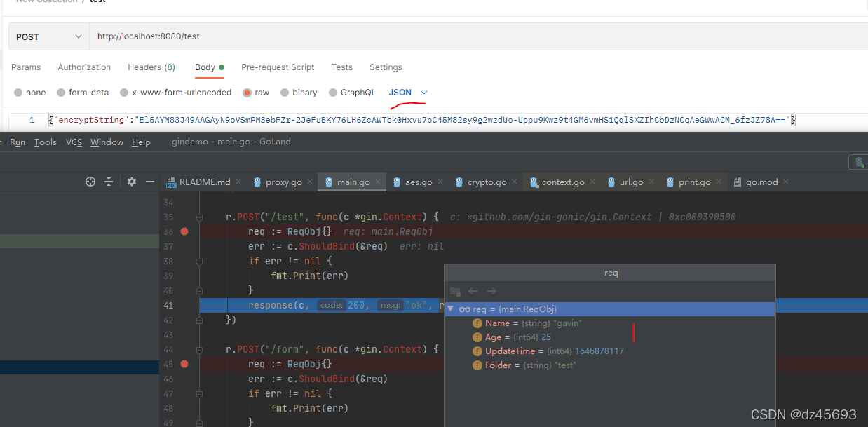
Task: Collapse the req variable tree node
Action: point(450,309)
